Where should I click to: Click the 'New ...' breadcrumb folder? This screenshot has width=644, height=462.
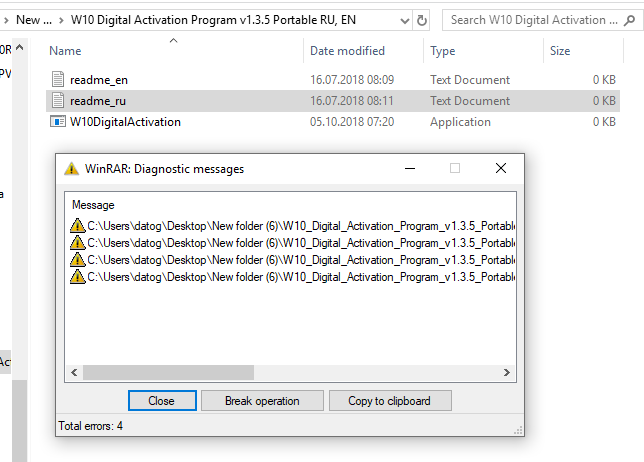[34, 20]
